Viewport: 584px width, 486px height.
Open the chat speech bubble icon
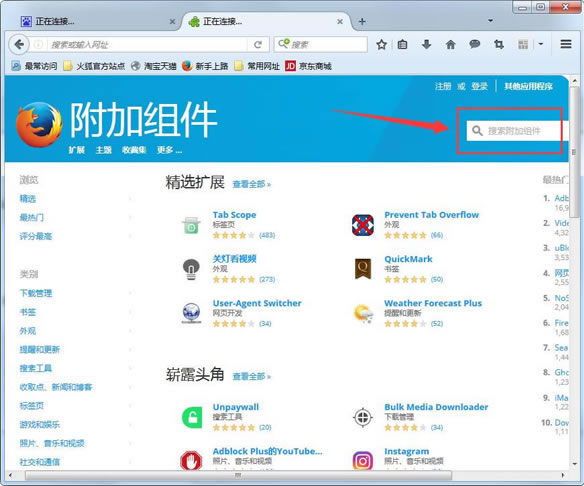474,45
